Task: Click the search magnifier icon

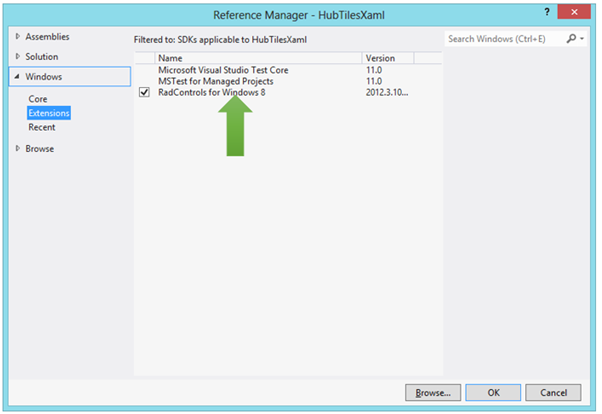Action: [572, 38]
